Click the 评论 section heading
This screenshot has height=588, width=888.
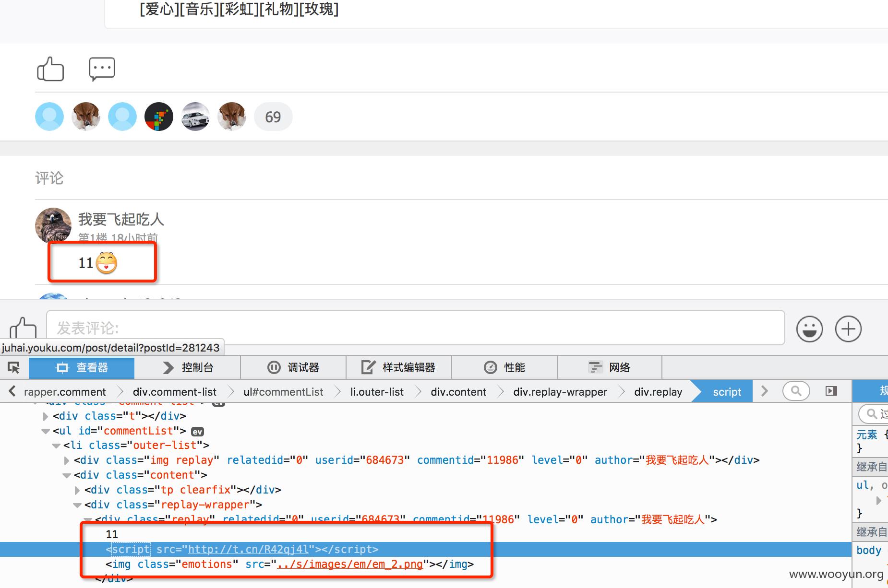49,178
